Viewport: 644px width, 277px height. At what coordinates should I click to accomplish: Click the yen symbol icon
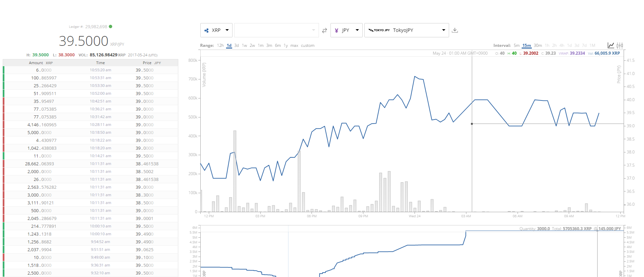(337, 31)
